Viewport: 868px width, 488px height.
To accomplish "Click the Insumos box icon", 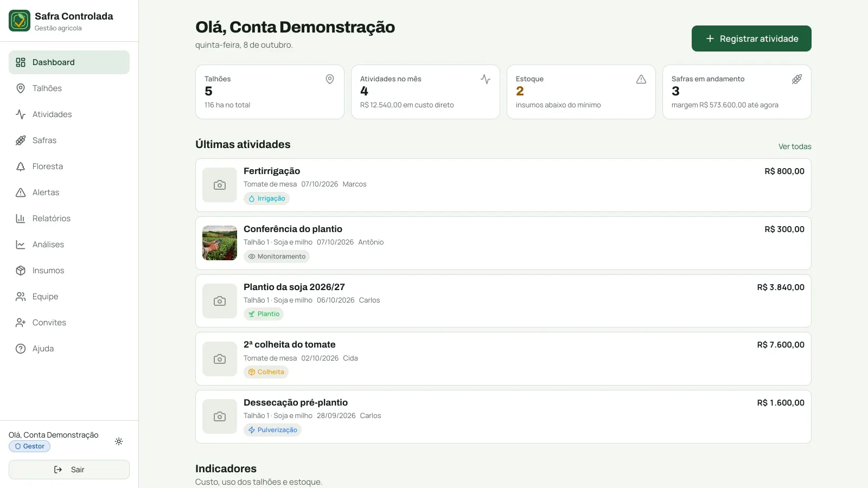I will [21, 271].
